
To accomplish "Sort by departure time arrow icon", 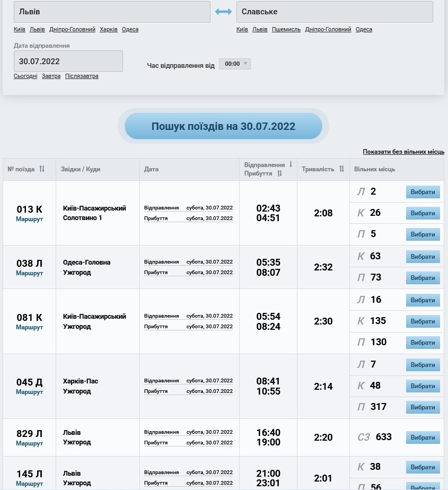I will [291, 164].
